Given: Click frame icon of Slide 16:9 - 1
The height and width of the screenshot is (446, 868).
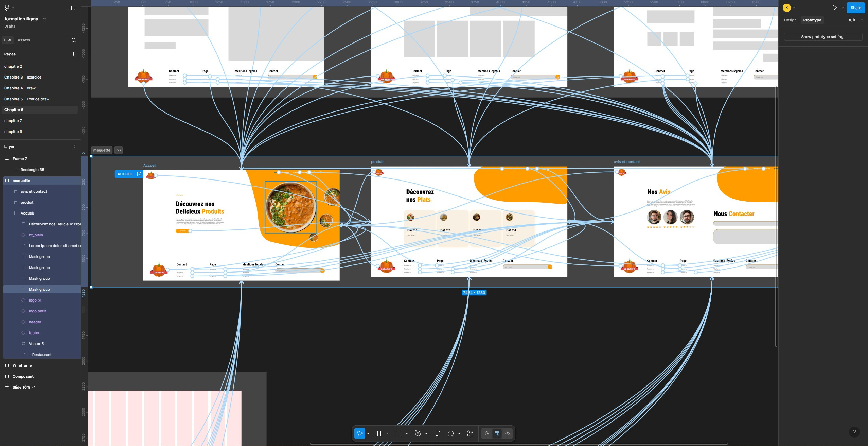Looking at the screenshot, I should click(7, 387).
